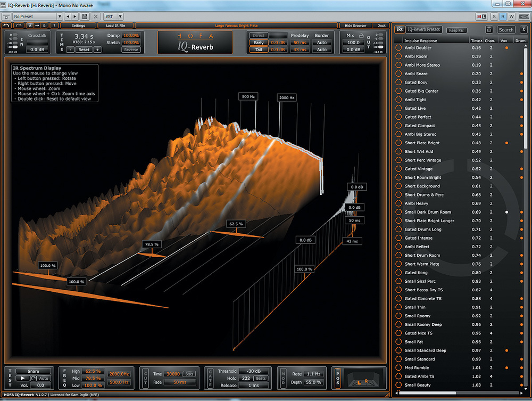Viewport: 532px width, 401px height.
Task: Click the circle icon beside Short Plate Bright
Action: pyautogui.click(x=398, y=143)
